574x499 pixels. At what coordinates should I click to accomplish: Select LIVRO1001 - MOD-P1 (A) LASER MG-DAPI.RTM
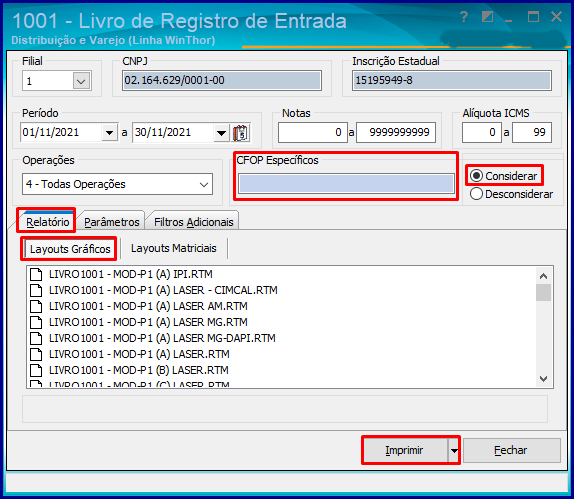(162, 338)
